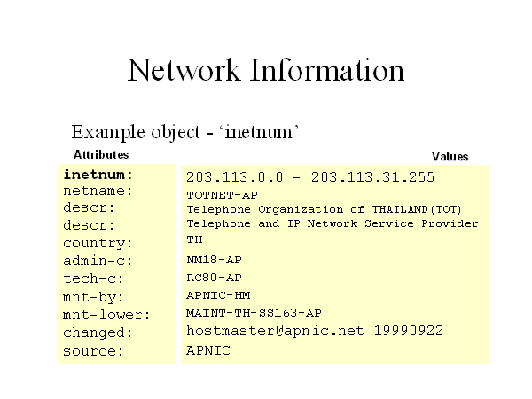Select the "Example object - 'inetnum'" subtitle

click(x=185, y=132)
